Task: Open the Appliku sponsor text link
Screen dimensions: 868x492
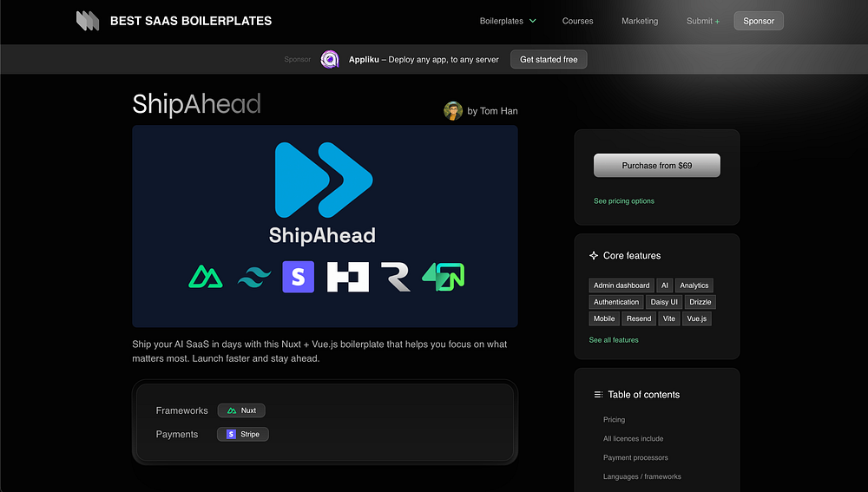Action: [424, 60]
